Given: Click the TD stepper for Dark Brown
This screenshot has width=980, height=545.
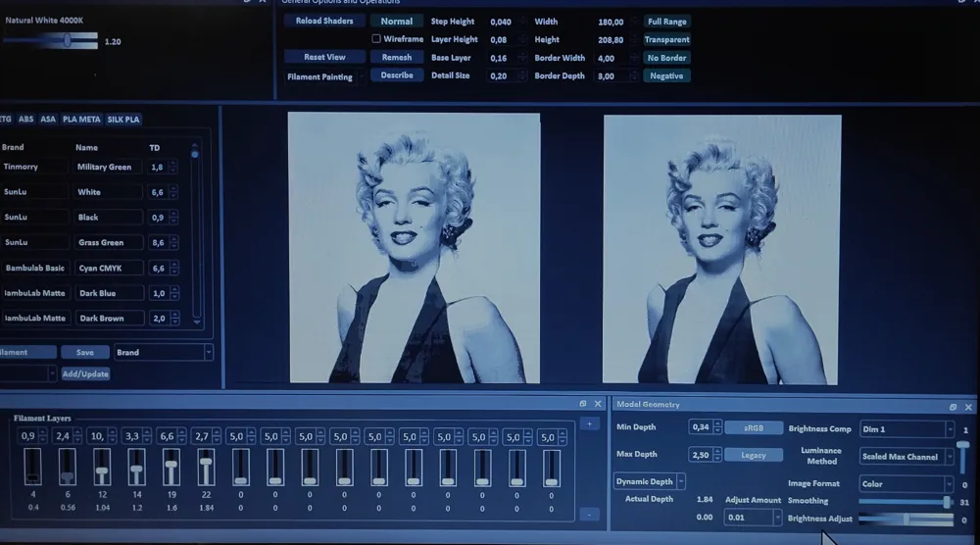Looking at the screenshot, I should 175,318.
